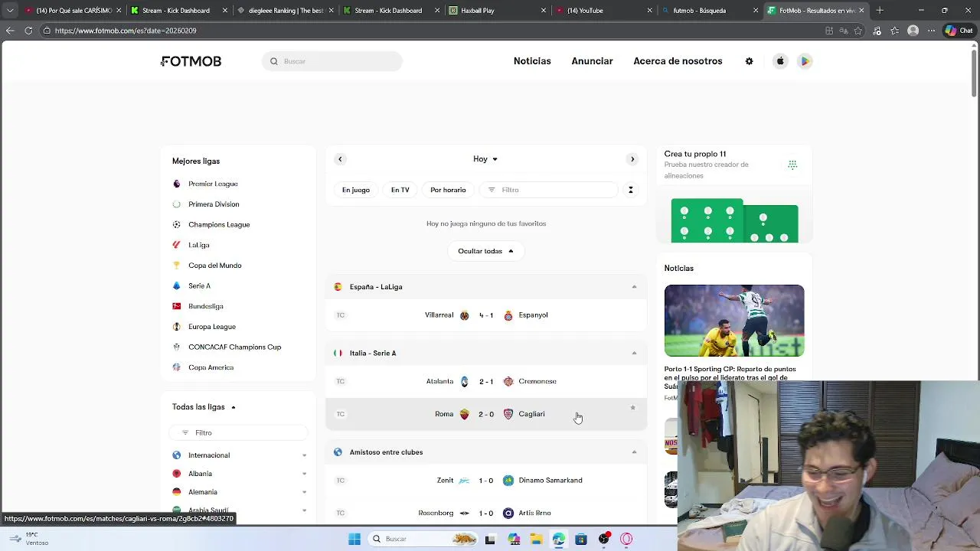
Task: Open Microsoft Edge from the taskbar
Action: pyautogui.click(x=558, y=539)
